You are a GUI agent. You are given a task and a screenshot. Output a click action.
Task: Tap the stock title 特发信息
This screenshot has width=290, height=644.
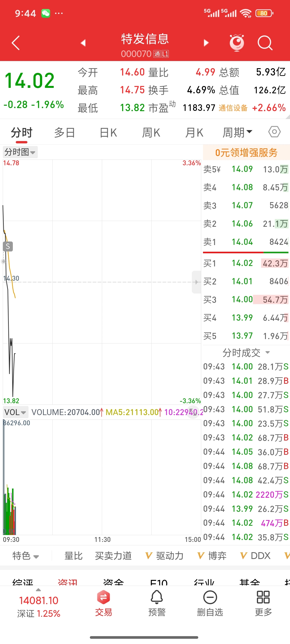click(x=145, y=39)
